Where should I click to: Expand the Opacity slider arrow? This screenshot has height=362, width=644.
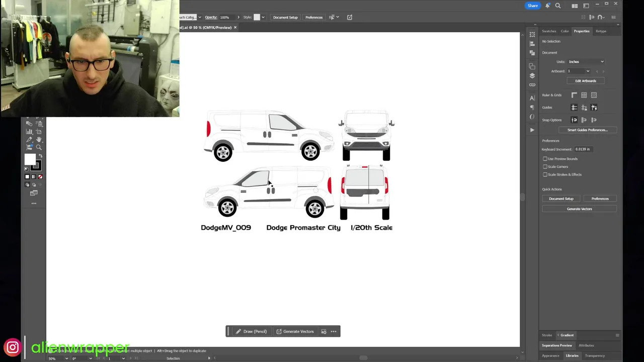point(238,18)
